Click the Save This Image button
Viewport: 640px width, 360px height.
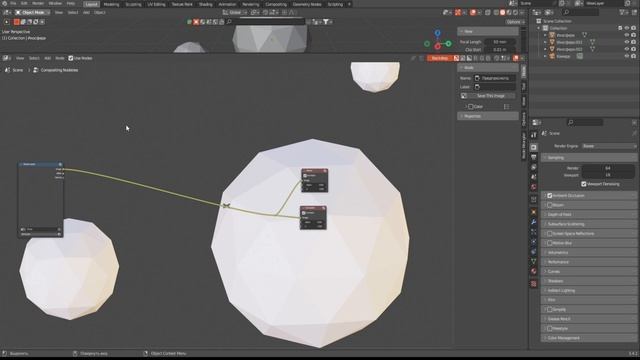point(491,96)
